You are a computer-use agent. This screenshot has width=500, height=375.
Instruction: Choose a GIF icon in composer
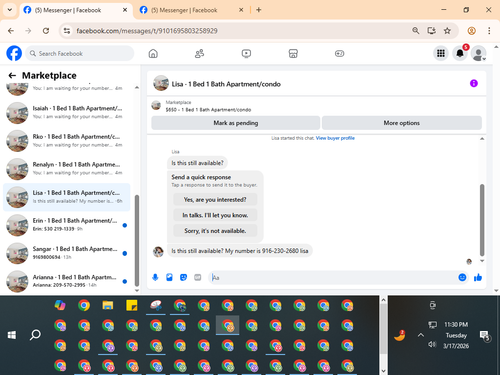198,277
